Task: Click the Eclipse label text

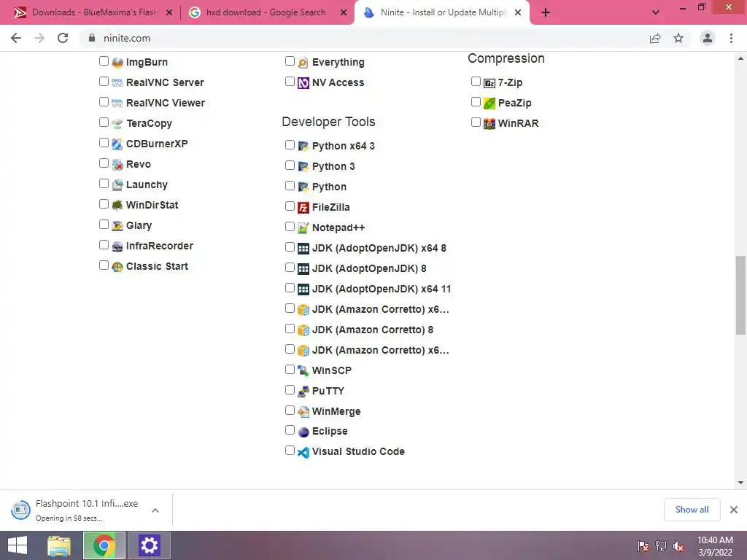Action: click(x=330, y=432)
